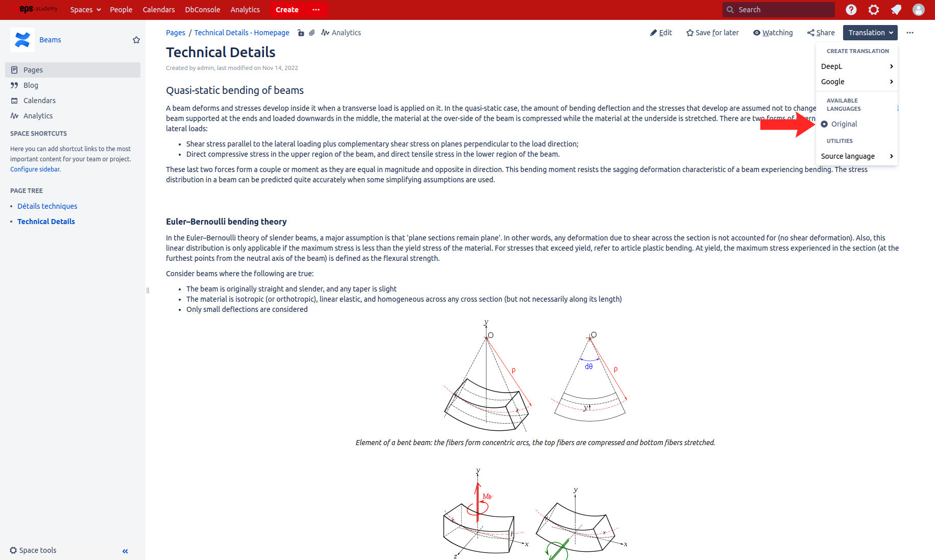Open Source language submenu

click(857, 156)
